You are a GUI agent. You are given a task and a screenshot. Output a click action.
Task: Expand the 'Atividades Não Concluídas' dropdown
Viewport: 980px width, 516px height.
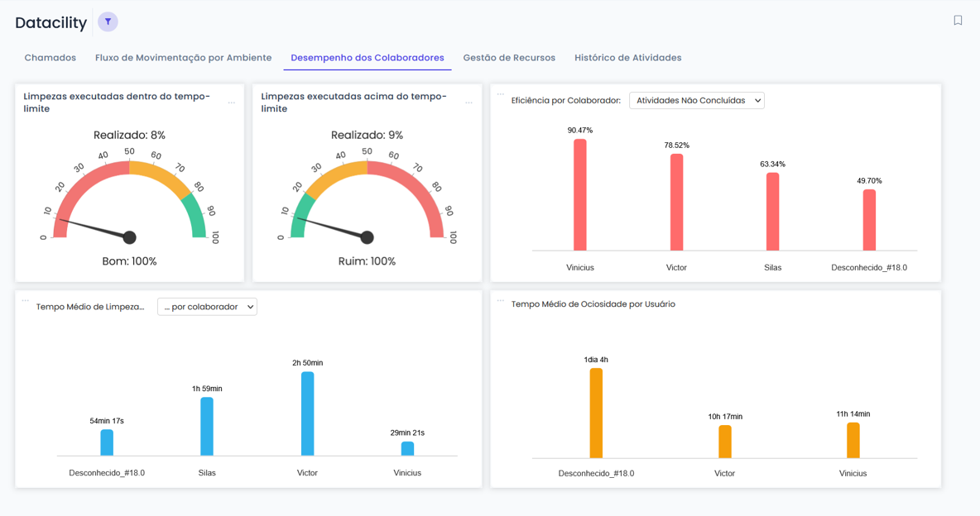point(696,101)
